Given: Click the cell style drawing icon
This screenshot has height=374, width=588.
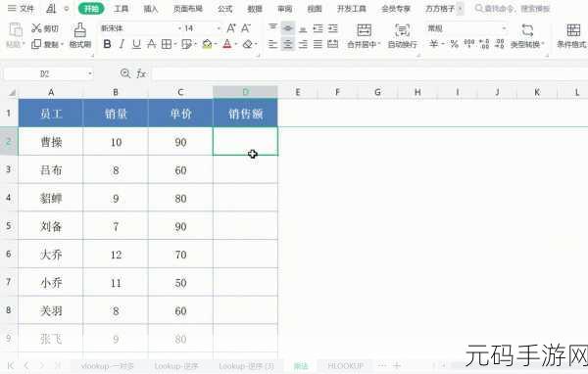Looking at the screenshot, I should pos(186,44).
